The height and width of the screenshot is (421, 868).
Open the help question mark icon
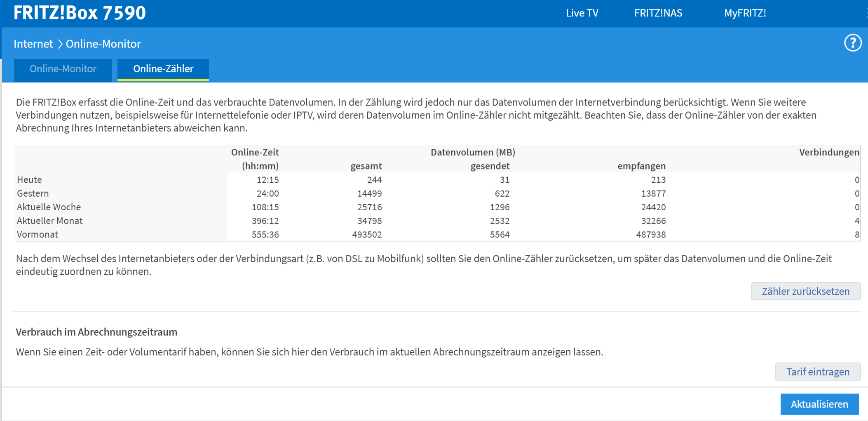coord(853,43)
